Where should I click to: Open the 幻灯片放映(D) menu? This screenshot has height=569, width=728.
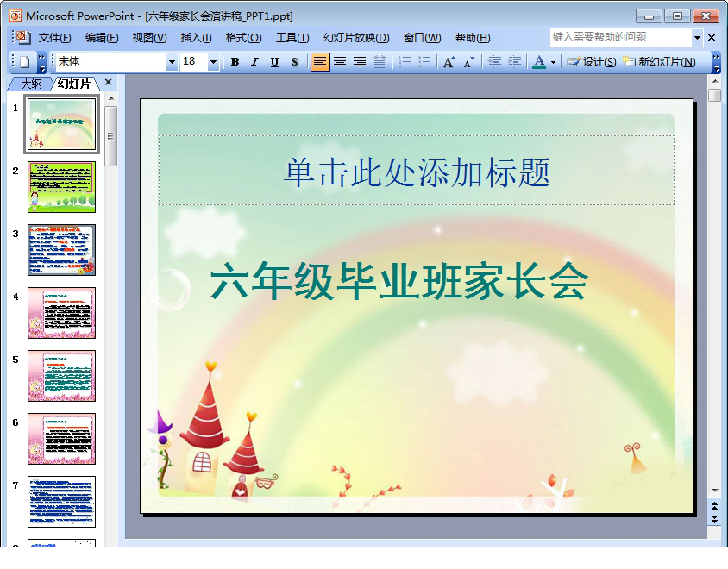coord(356,38)
